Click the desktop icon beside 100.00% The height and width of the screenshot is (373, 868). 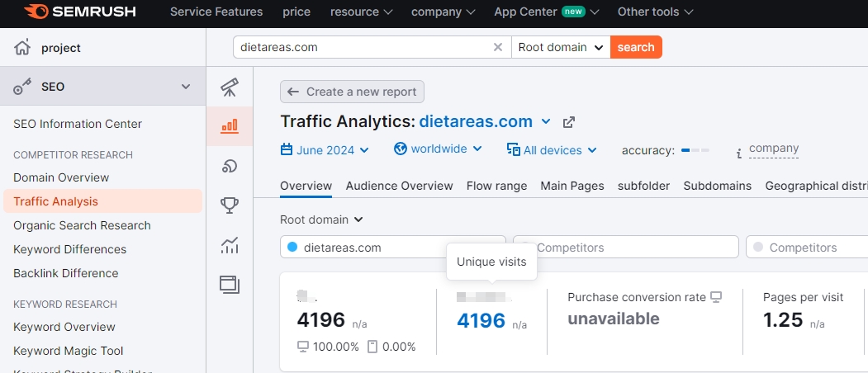[x=303, y=347]
